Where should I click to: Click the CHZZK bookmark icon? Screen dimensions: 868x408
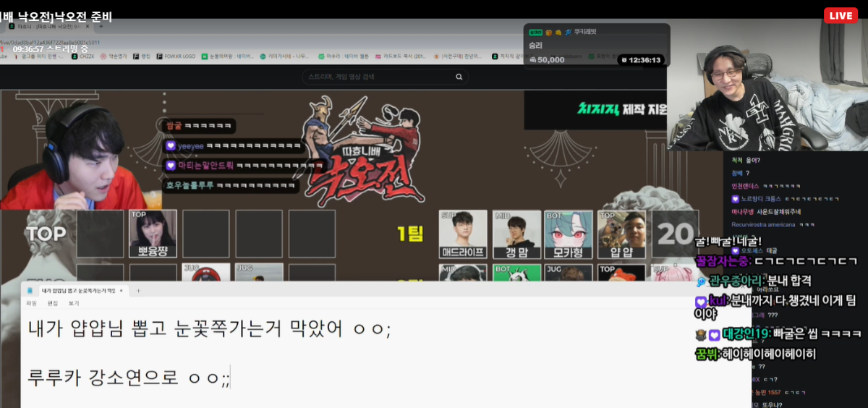75,56
